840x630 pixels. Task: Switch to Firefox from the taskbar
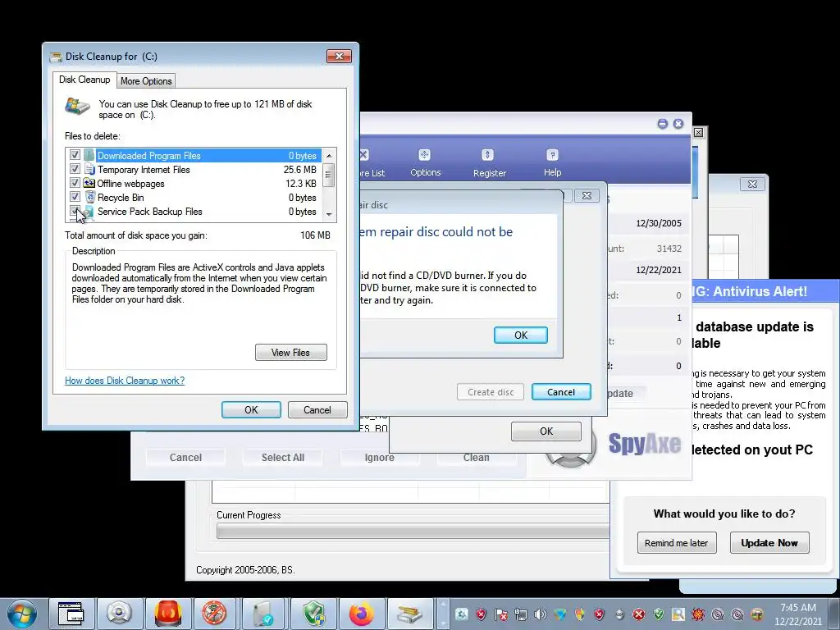click(362, 614)
